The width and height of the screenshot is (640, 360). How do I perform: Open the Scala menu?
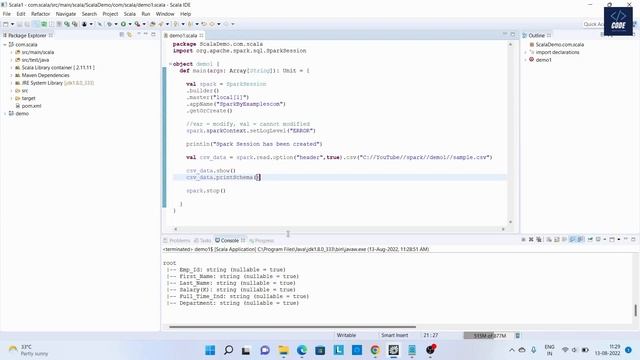(130, 14)
